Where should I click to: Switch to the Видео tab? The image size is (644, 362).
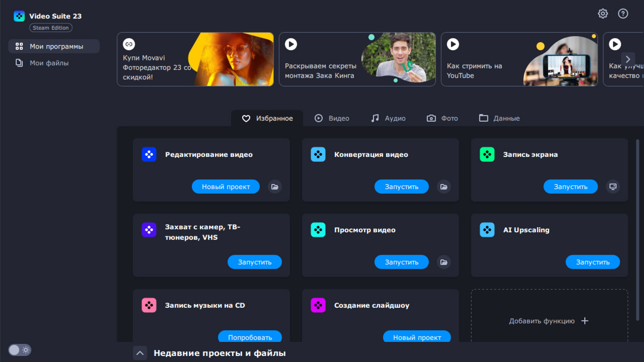point(332,118)
